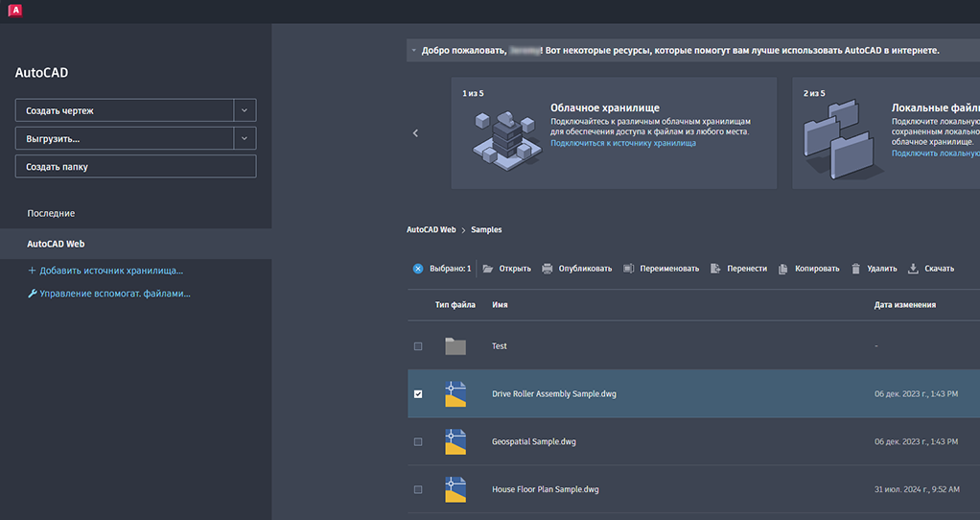Screen dimensions: 980x520
Task: Click the Создать чертеж button
Action: pos(125,110)
